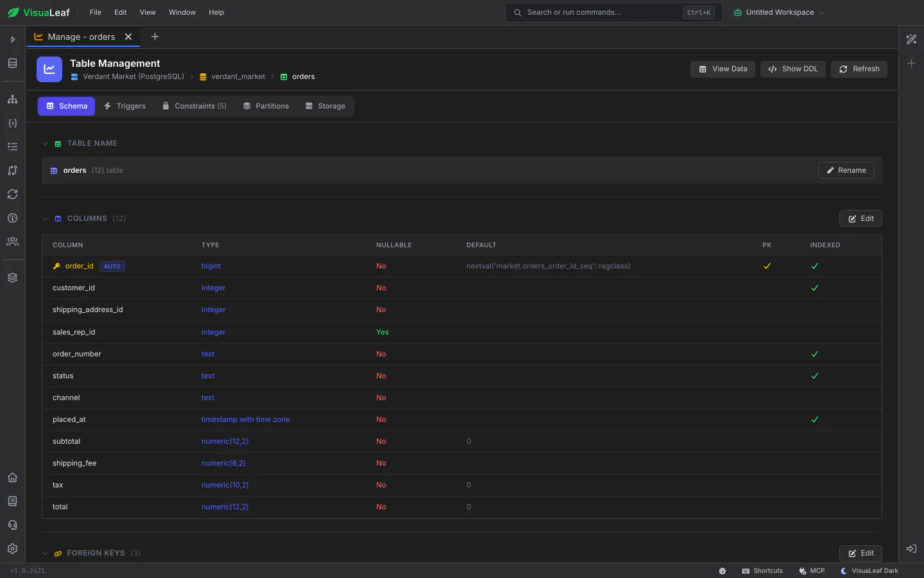Open the info circle sidebar icon

(12, 218)
